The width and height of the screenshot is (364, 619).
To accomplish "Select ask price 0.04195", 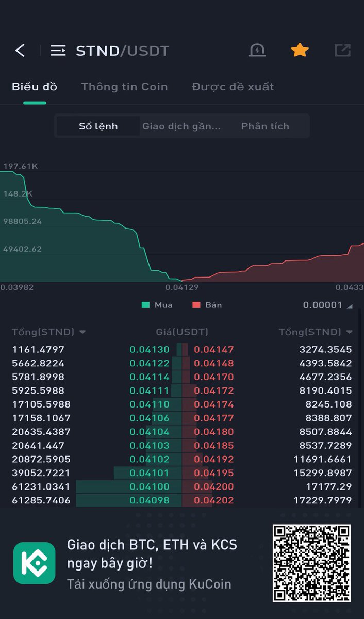I will (214, 473).
